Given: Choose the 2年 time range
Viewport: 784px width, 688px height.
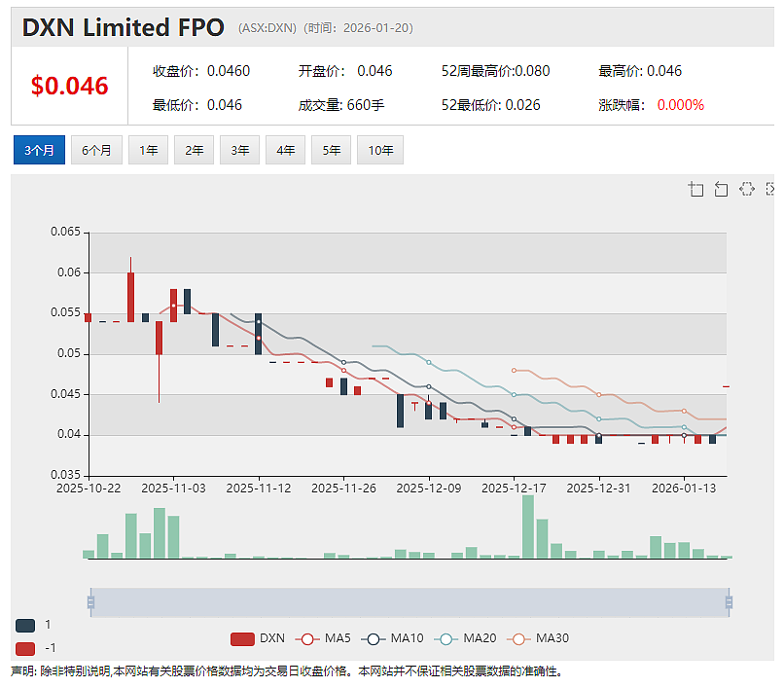Looking at the screenshot, I should click(194, 150).
